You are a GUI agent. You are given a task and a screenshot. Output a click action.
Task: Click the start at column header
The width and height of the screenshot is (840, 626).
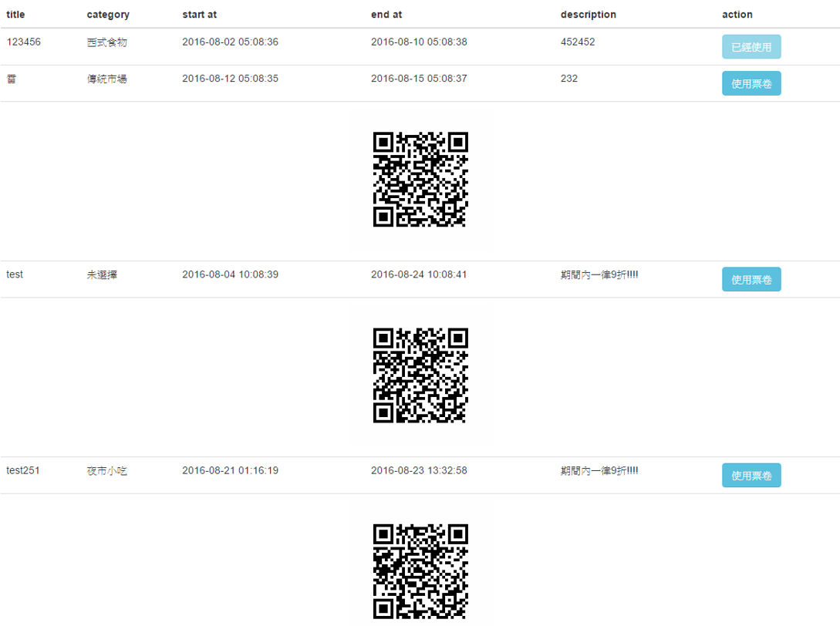tap(199, 15)
